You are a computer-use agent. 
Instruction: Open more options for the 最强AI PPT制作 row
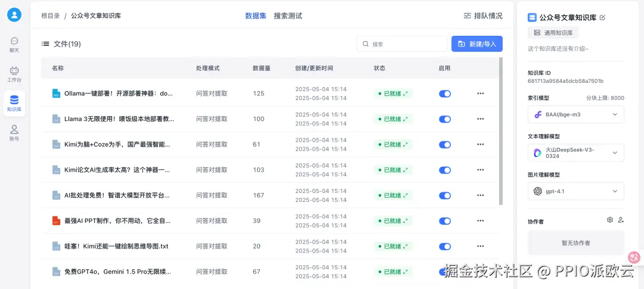point(481,221)
